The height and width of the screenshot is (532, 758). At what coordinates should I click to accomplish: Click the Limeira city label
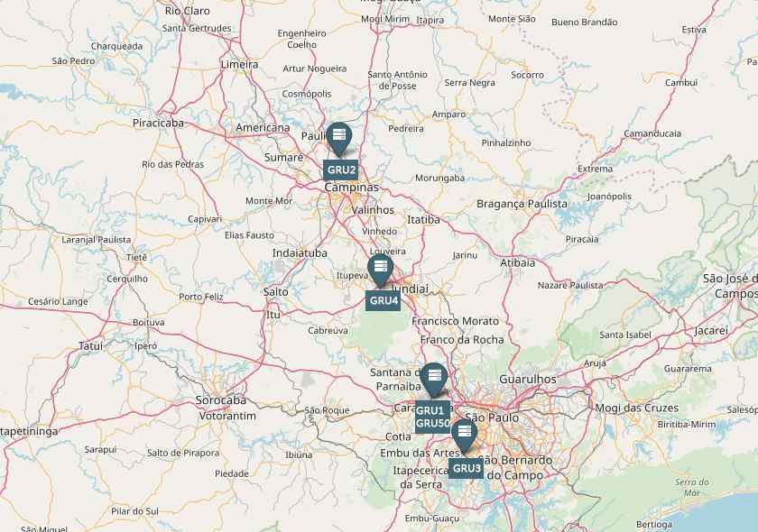tap(239, 64)
